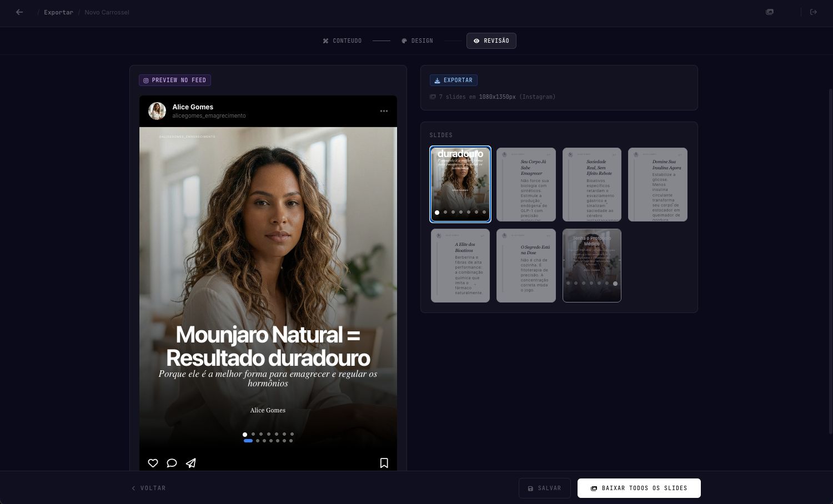The height and width of the screenshot is (504, 833).
Task: Select the 'Seu Corpo Já Sabe Emagrecer' slide
Action: coord(526,184)
